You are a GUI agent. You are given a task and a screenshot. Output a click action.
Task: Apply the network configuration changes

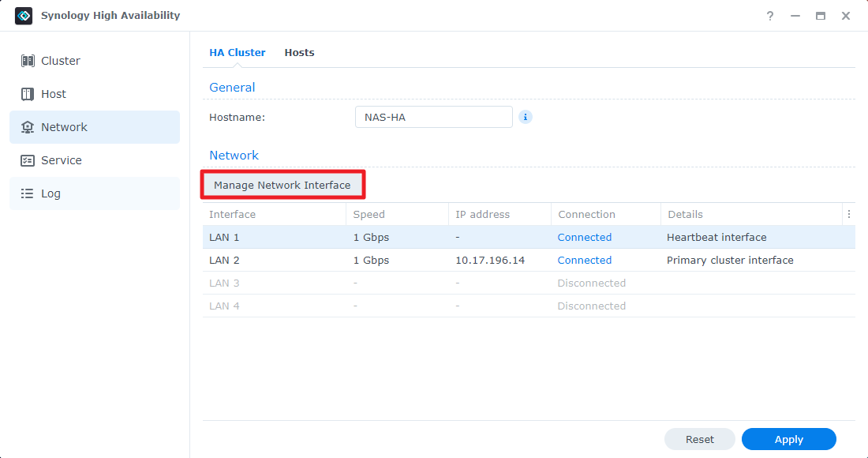788,439
